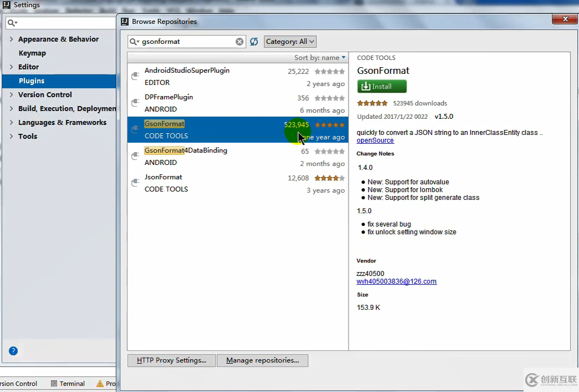
Task: Click the 6 months ago label
Action: [323, 110]
